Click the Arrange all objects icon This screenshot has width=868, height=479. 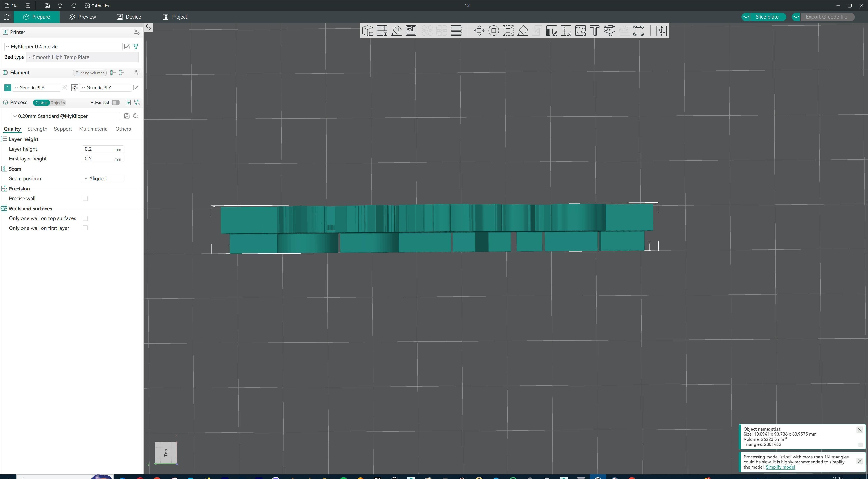point(411,31)
